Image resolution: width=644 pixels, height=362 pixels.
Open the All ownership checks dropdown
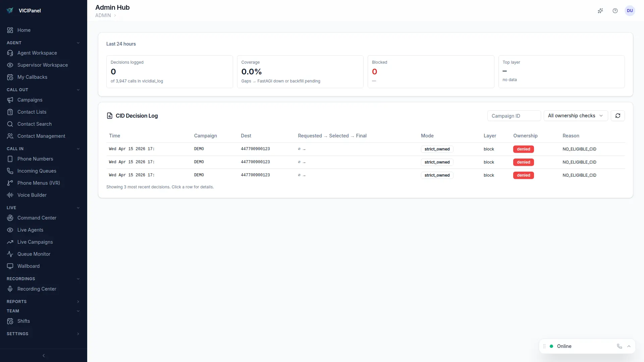coord(576,116)
